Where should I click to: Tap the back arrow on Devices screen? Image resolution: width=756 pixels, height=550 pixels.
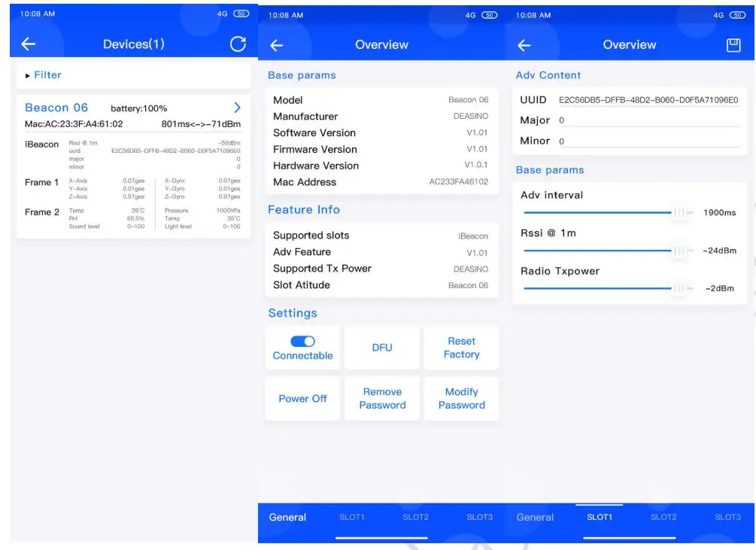click(29, 44)
